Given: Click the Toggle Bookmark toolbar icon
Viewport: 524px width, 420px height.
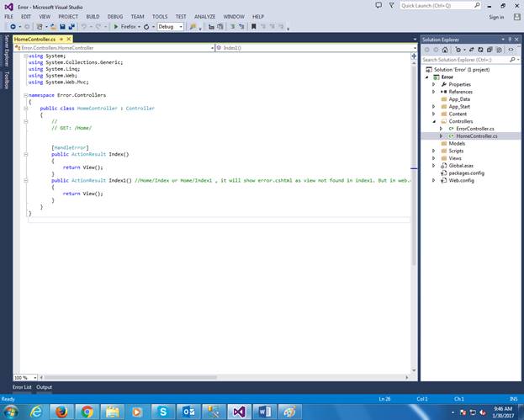Looking at the screenshot, I should point(253,26).
